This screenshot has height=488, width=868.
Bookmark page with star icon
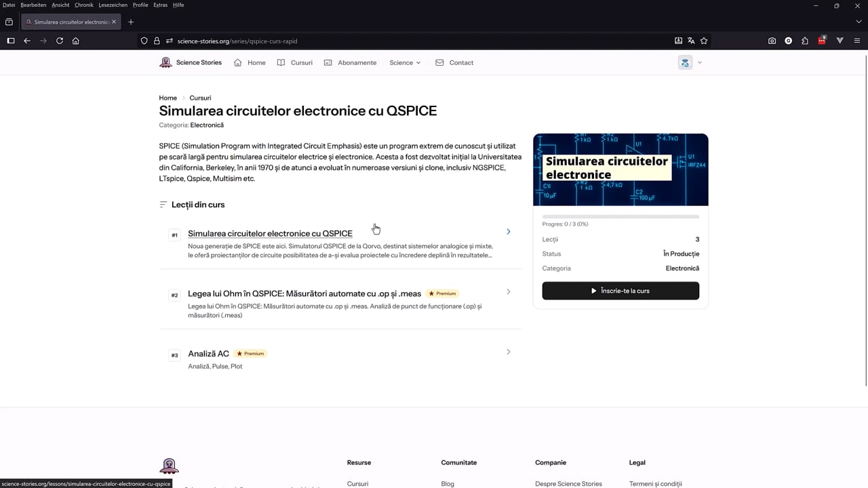coord(704,41)
